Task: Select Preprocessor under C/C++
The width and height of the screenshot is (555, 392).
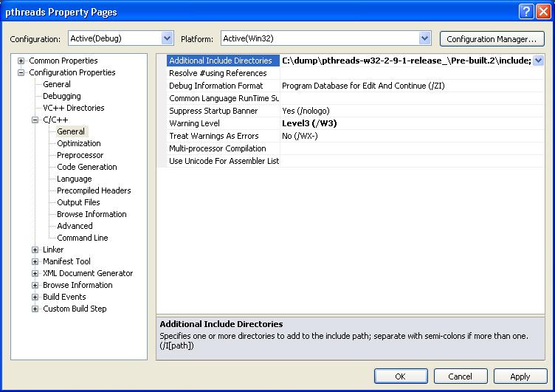Action: click(x=80, y=155)
